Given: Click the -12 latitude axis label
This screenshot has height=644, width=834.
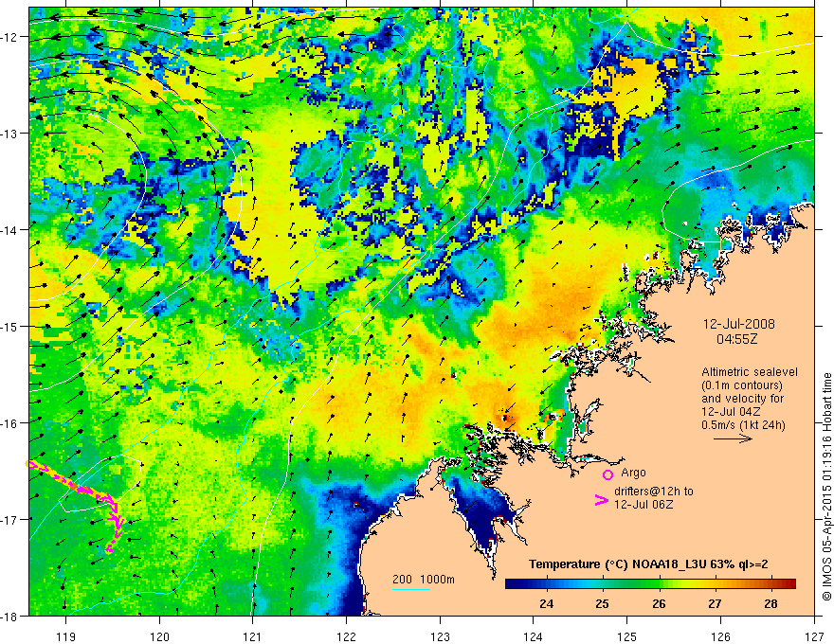Looking at the screenshot, I should (12, 37).
